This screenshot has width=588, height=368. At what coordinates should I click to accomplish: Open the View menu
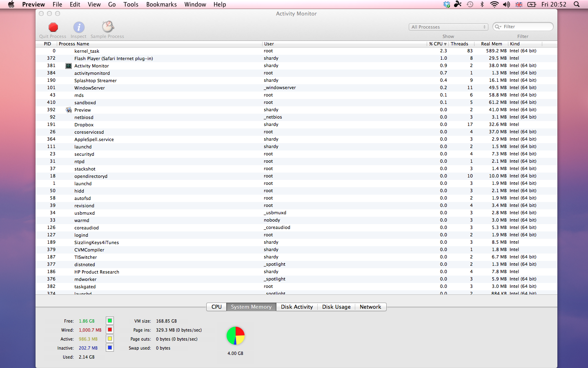tap(94, 4)
